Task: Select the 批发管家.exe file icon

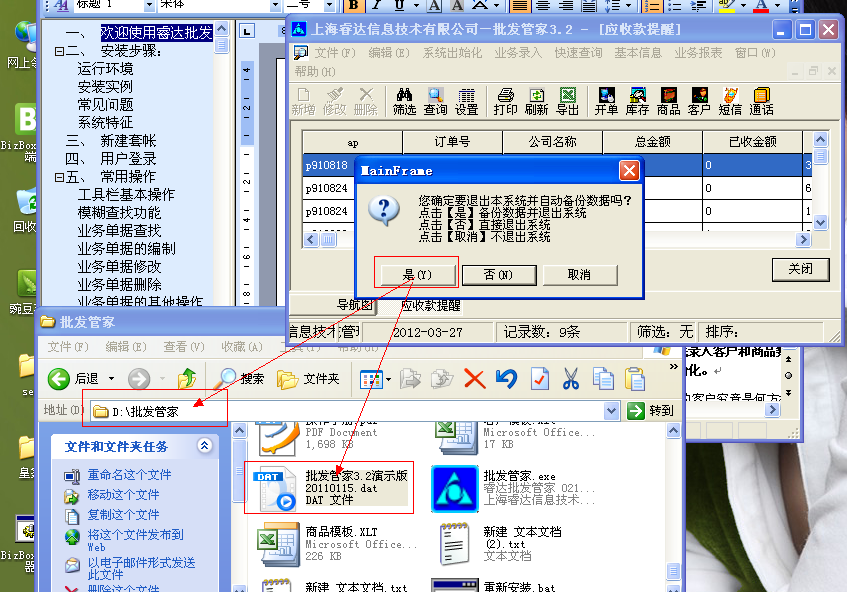Action: pyautogui.click(x=454, y=489)
